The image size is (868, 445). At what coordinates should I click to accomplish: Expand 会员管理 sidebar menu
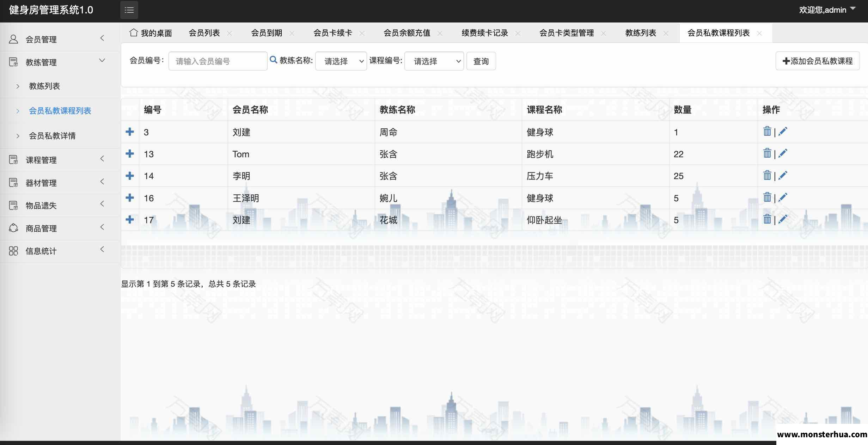coord(60,39)
